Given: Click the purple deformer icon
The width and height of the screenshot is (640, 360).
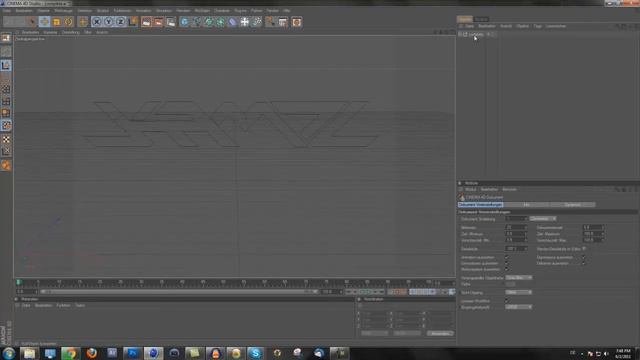Looking at the screenshot, I should 232,22.
